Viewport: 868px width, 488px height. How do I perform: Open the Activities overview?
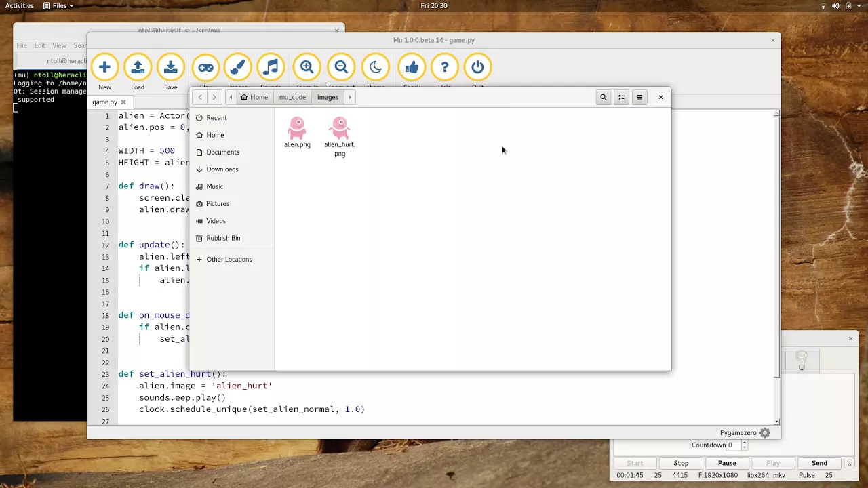pyautogui.click(x=20, y=5)
